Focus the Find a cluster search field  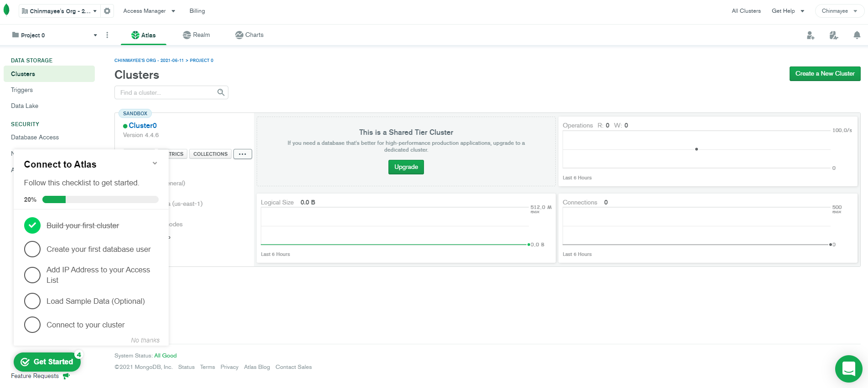(171, 92)
